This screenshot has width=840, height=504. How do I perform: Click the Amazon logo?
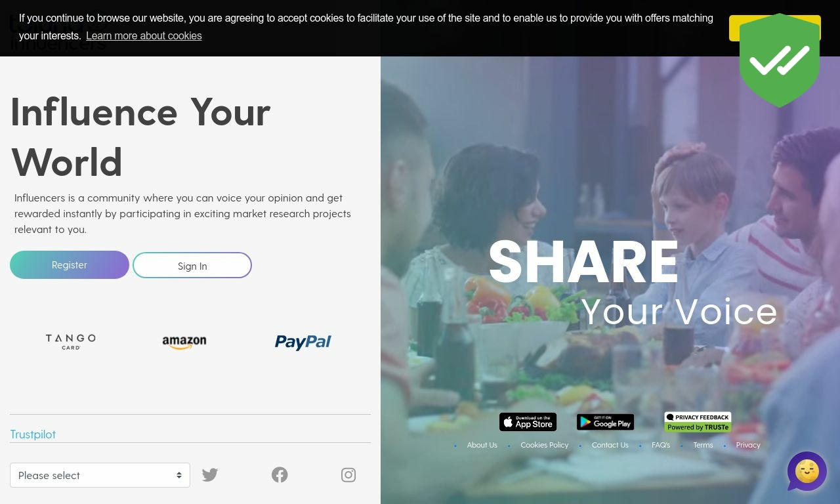click(184, 342)
